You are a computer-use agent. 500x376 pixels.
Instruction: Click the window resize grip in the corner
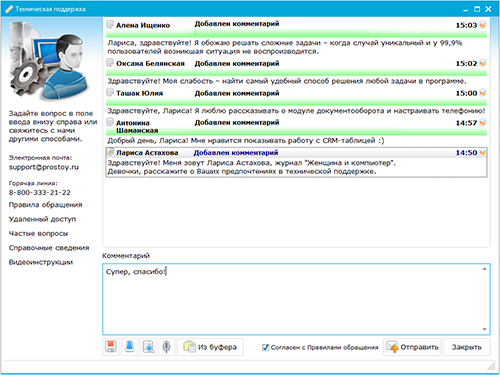(491, 366)
